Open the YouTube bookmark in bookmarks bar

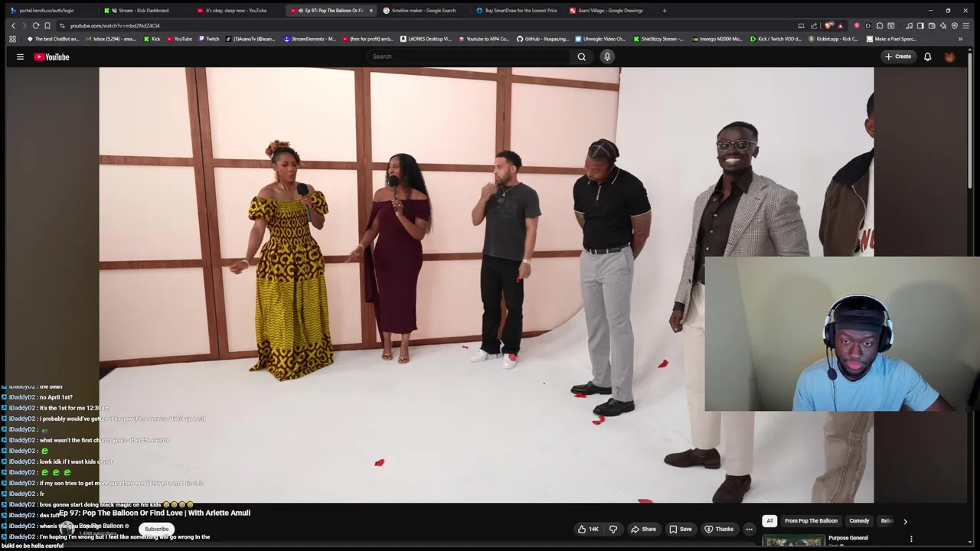pos(179,38)
